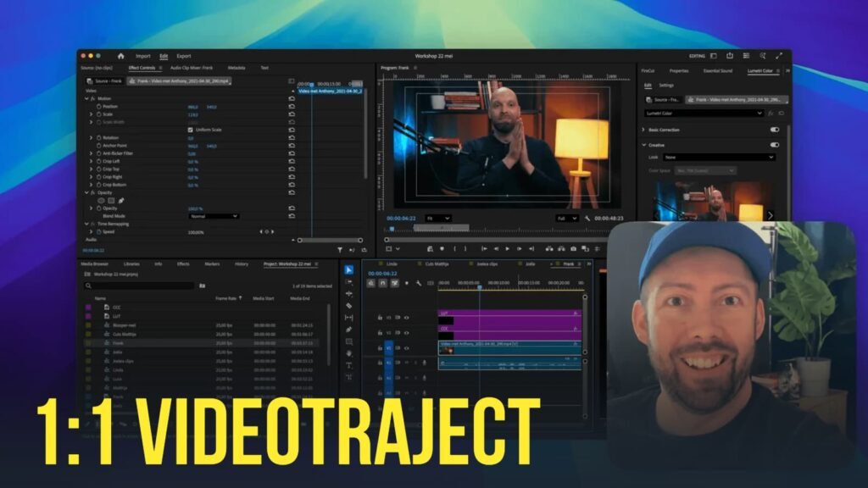The width and height of the screenshot is (868, 488).
Task: Collapse the Opacity effect group
Action: coord(86,192)
